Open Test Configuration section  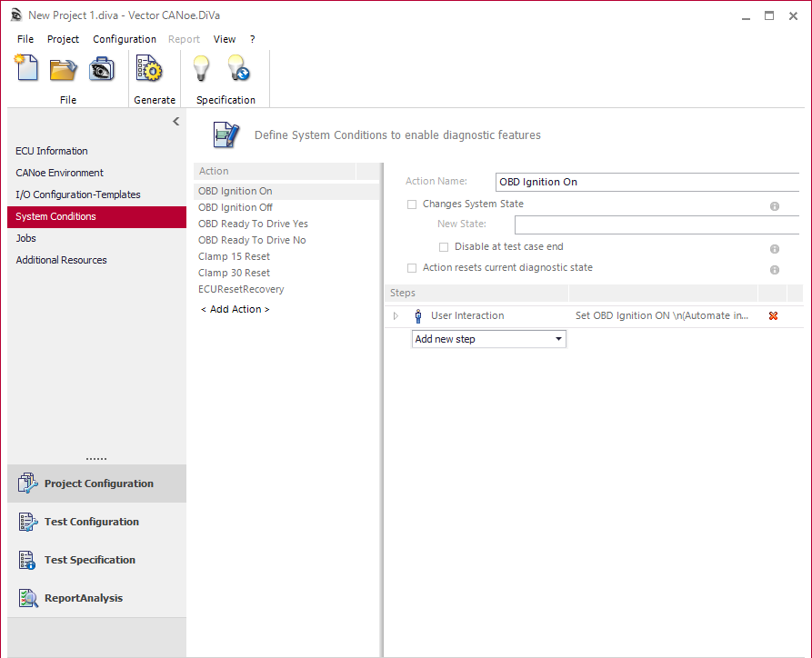pyautogui.click(x=96, y=522)
